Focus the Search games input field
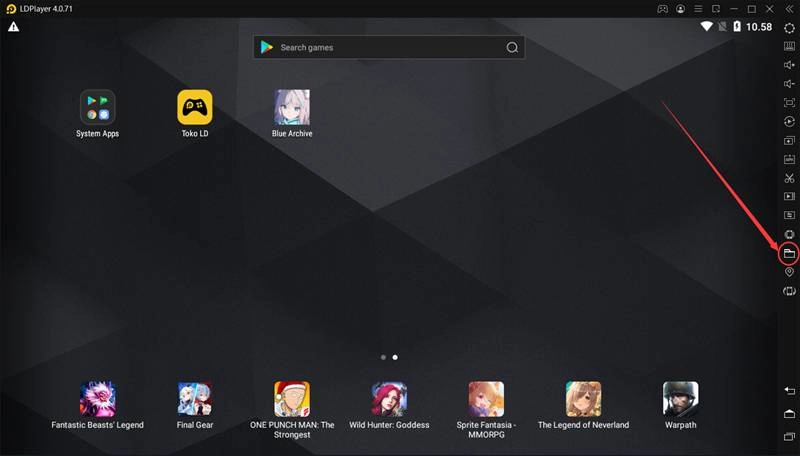Image resolution: width=800 pixels, height=456 pixels. (389, 47)
